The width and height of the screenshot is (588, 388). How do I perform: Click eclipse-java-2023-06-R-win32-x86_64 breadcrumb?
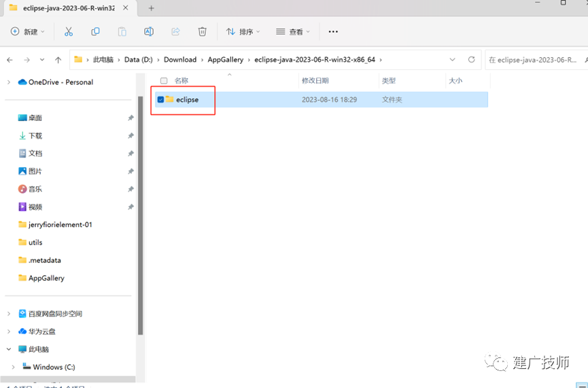click(315, 60)
